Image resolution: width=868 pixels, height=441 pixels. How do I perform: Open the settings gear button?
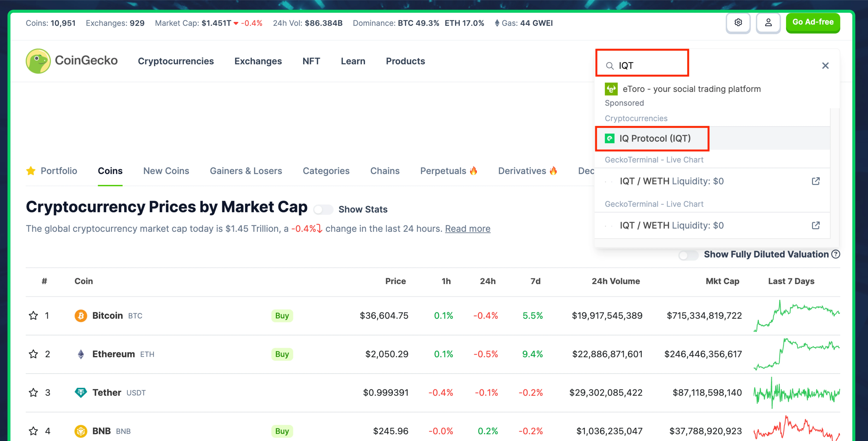[x=738, y=23]
